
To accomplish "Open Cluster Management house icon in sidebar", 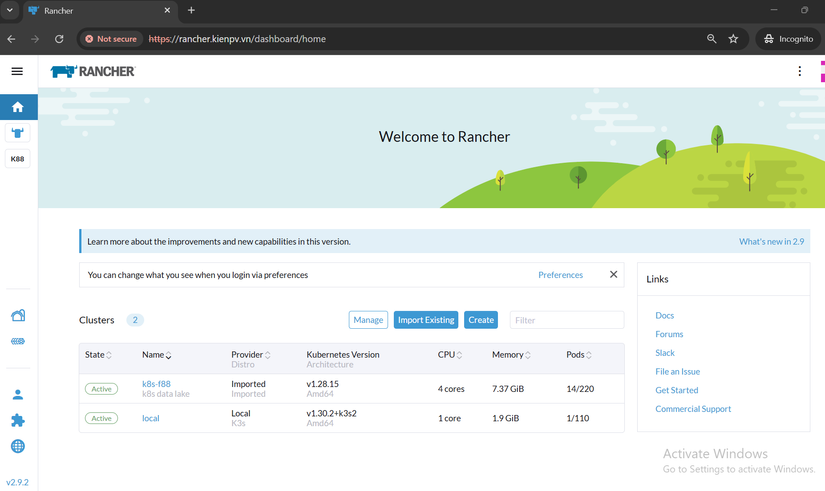I will 18,315.
